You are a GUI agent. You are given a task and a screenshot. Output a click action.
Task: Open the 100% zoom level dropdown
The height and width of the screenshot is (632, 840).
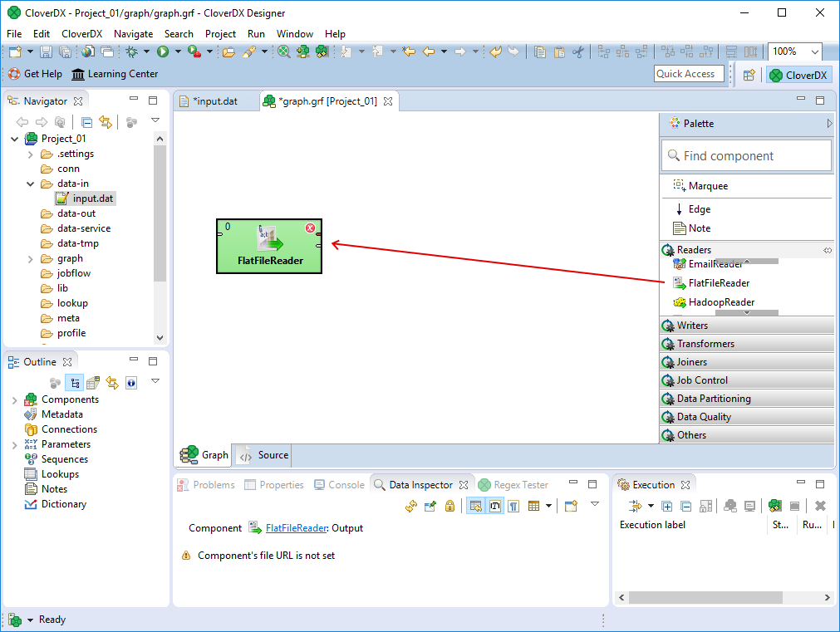pos(813,51)
